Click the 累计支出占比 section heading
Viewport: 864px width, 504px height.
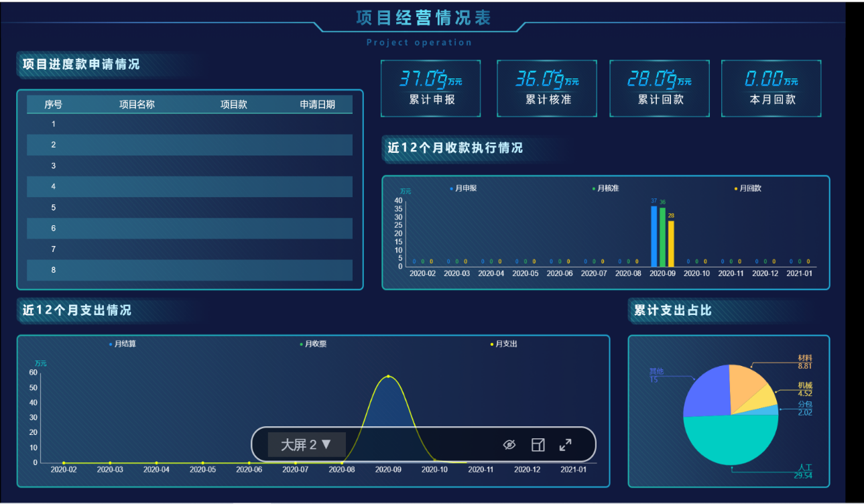click(x=673, y=310)
